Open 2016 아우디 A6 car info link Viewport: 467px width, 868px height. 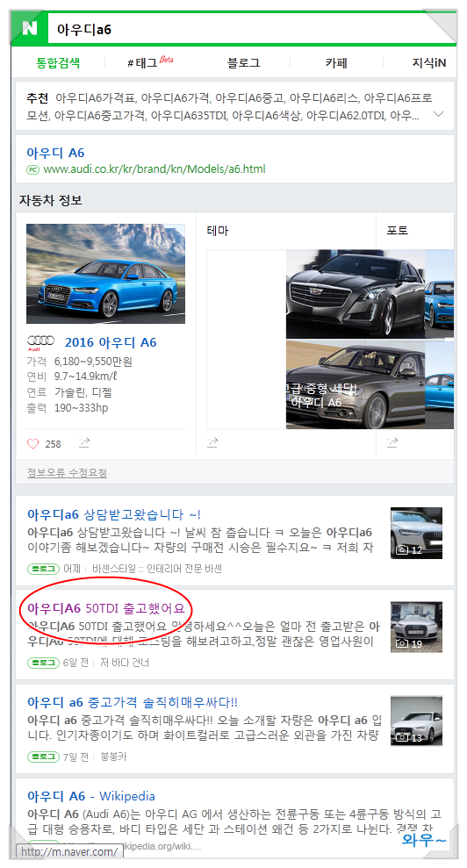pyautogui.click(x=111, y=342)
